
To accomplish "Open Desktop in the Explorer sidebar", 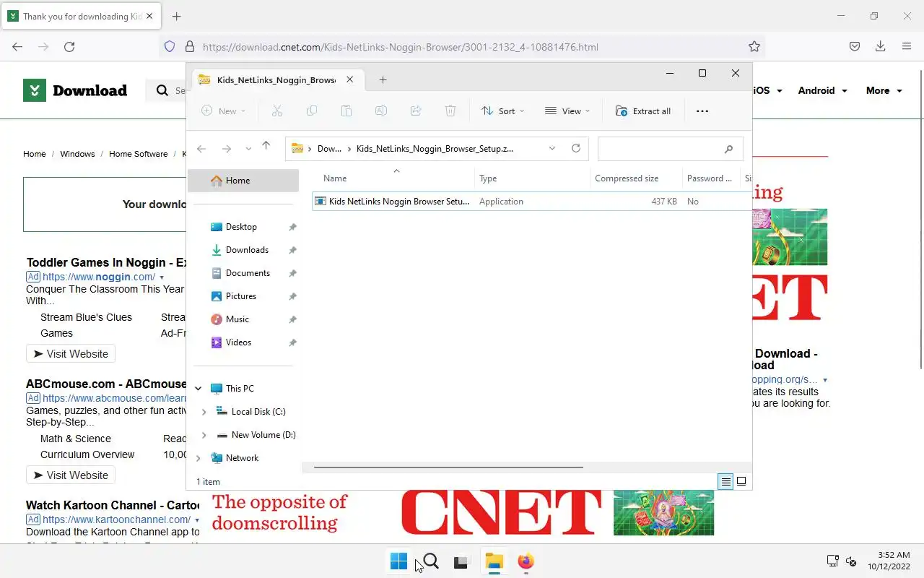I will point(242,227).
